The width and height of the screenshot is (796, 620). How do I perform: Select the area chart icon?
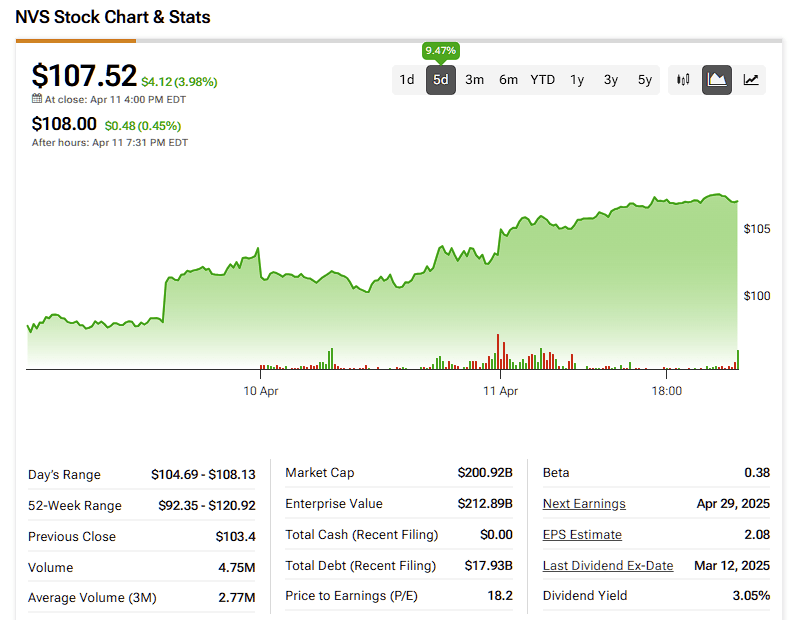717,80
